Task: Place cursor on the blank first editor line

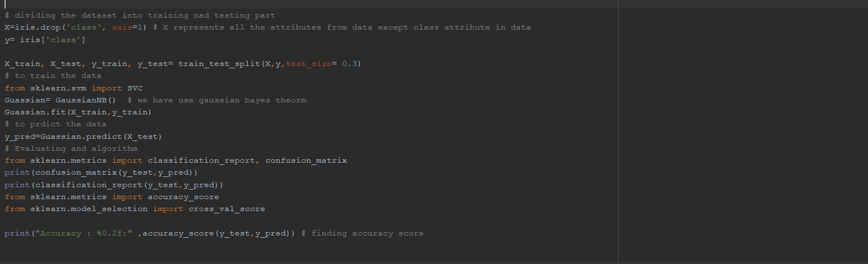Action: pyautogui.click(x=309, y=4)
